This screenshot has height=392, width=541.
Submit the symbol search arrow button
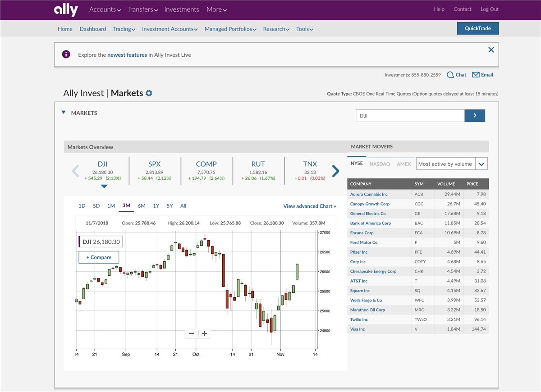[475, 116]
